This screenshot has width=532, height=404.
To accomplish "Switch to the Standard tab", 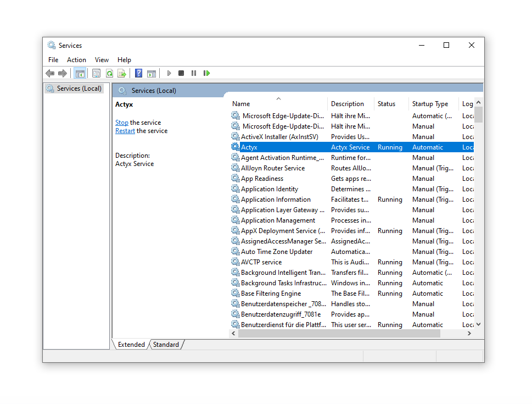I will coord(166,345).
